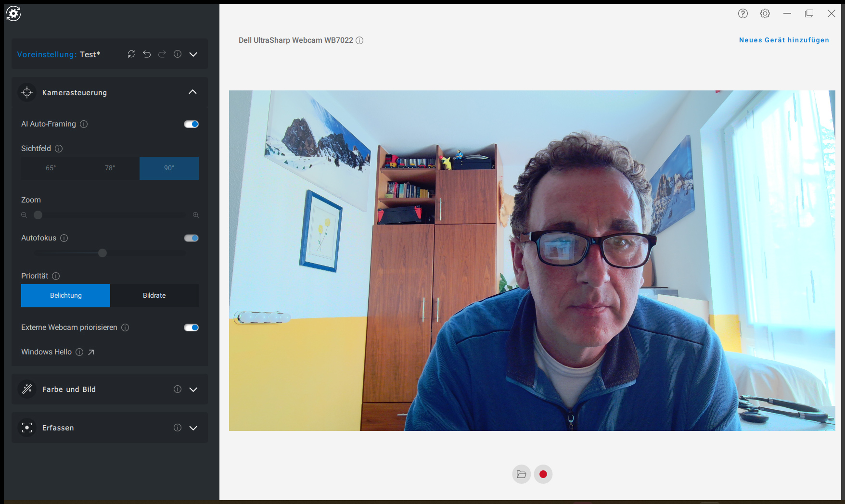845x504 pixels.
Task: Open info for Voreinstellung preset
Action: pyautogui.click(x=178, y=54)
